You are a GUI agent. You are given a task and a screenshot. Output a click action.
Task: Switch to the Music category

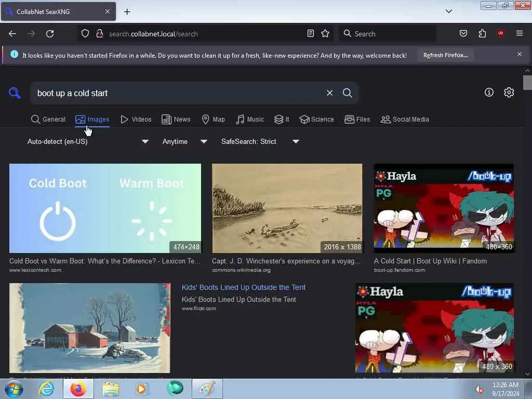click(250, 119)
